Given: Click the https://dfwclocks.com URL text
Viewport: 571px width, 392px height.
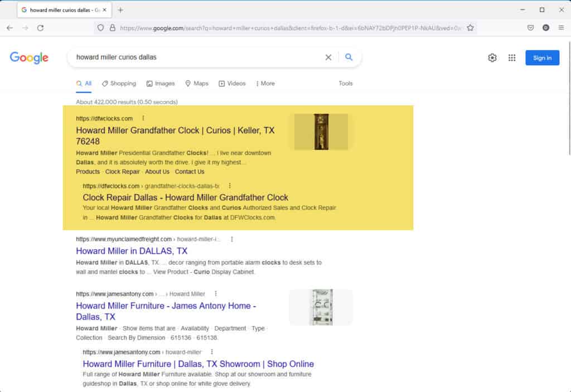Looking at the screenshot, I should [x=104, y=118].
